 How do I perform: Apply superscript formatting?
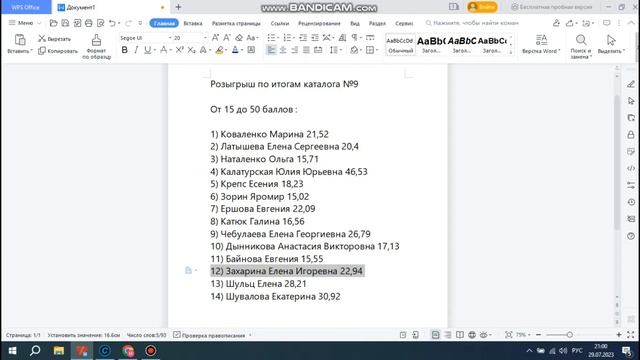point(180,50)
